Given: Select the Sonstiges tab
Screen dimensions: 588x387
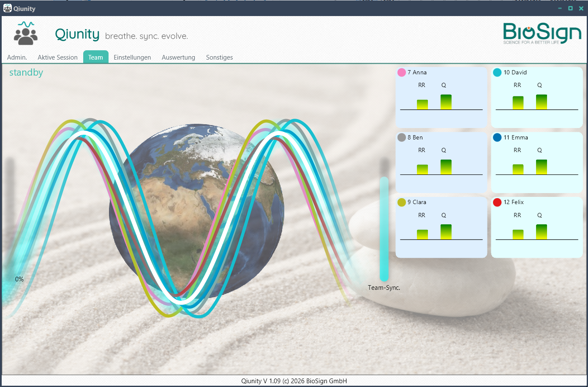Looking at the screenshot, I should tap(219, 57).
